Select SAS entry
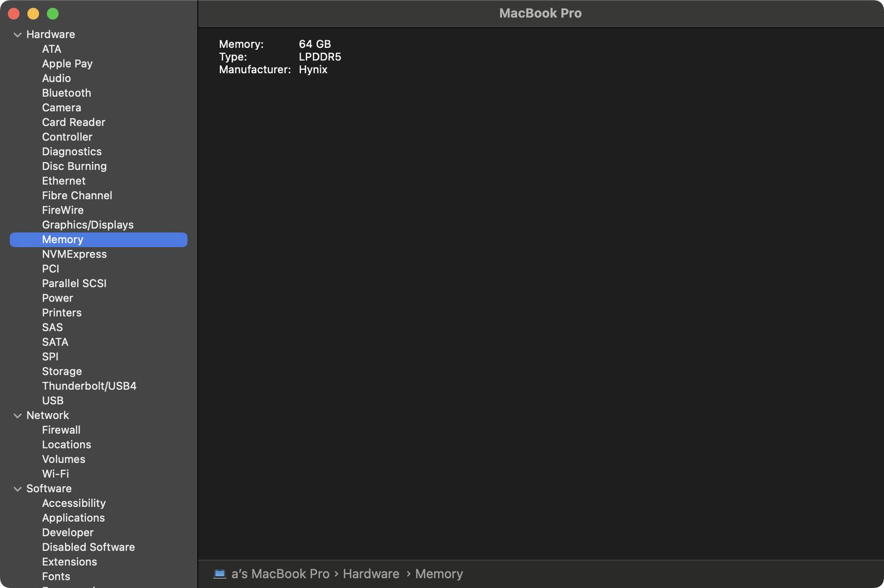Viewport: 884px width, 588px height. point(52,328)
